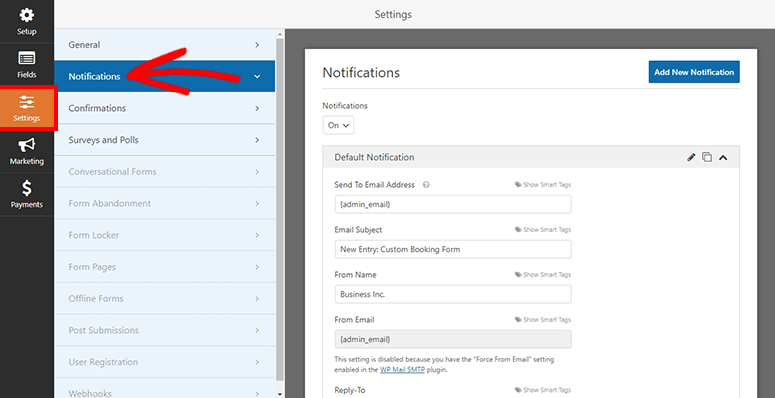
Task: Open Offline Forms section
Action: (x=165, y=299)
